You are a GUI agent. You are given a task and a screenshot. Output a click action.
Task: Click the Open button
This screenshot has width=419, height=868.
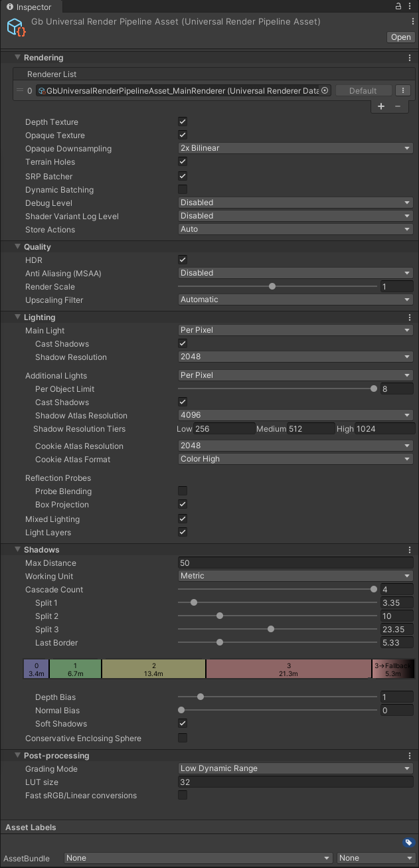coord(400,37)
